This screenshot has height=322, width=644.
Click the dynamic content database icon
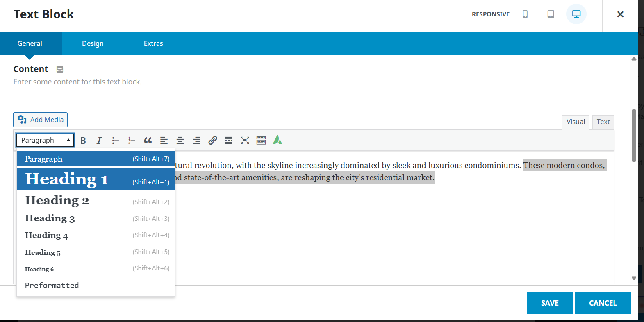60,69
